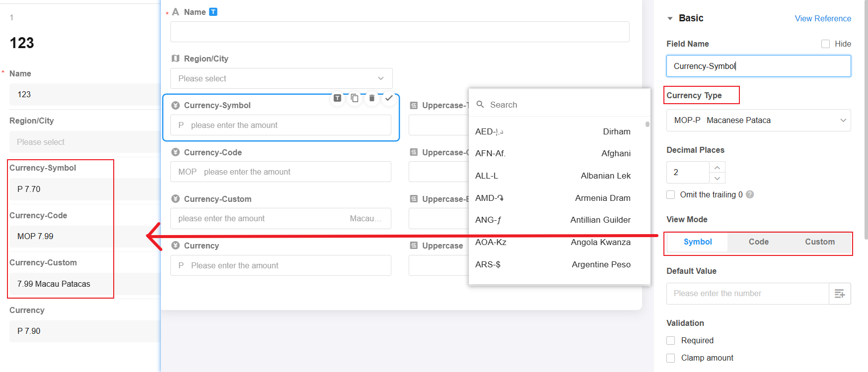Choose AFN Afghani from the currency list
The height and width of the screenshot is (372, 868).
click(556, 153)
